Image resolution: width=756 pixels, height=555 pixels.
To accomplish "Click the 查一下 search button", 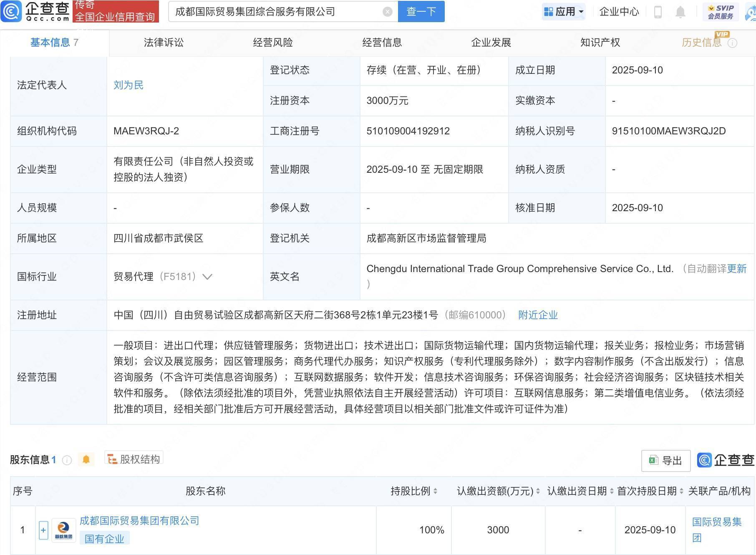I will coord(421,11).
